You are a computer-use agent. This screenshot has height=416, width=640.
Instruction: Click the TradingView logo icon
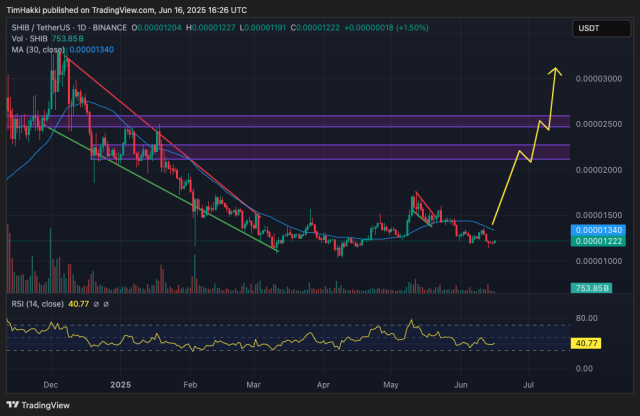coord(13,405)
